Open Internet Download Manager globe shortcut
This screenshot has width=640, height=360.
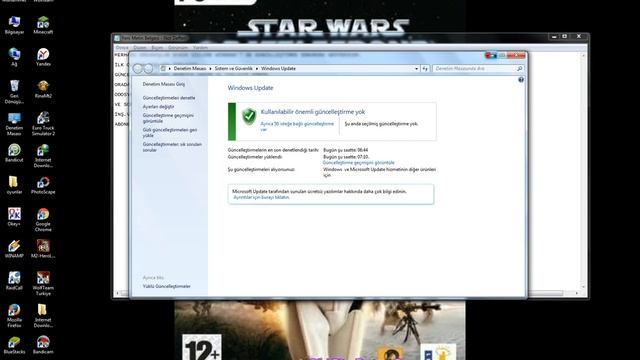pos(43,156)
